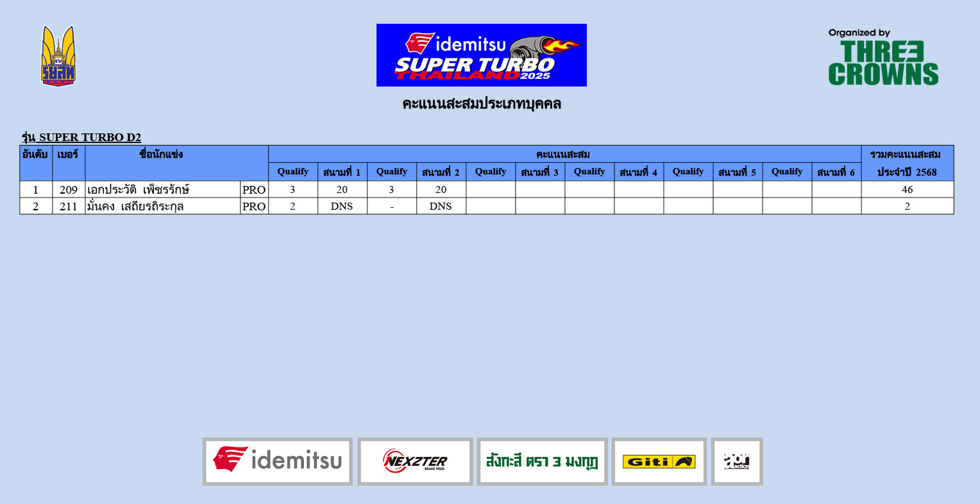
Task: Click the สนามที่ 5 column header
Action: click(x=737, y=172)
